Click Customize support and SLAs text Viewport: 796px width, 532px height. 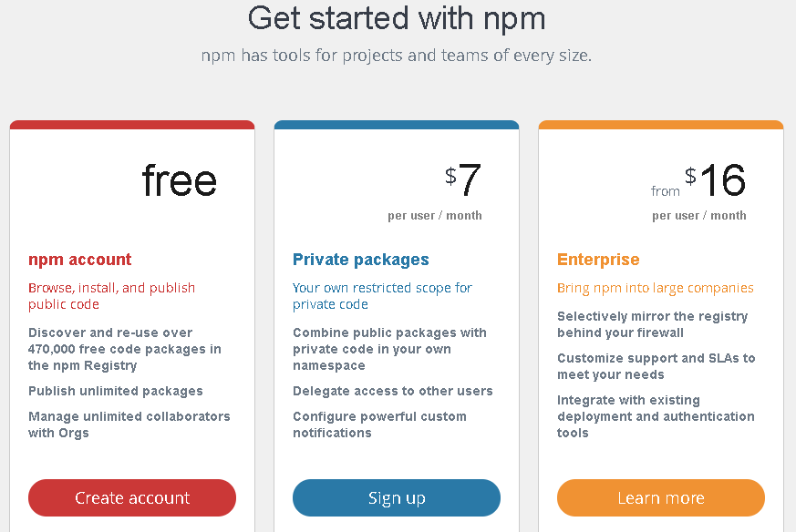point(656,366)
